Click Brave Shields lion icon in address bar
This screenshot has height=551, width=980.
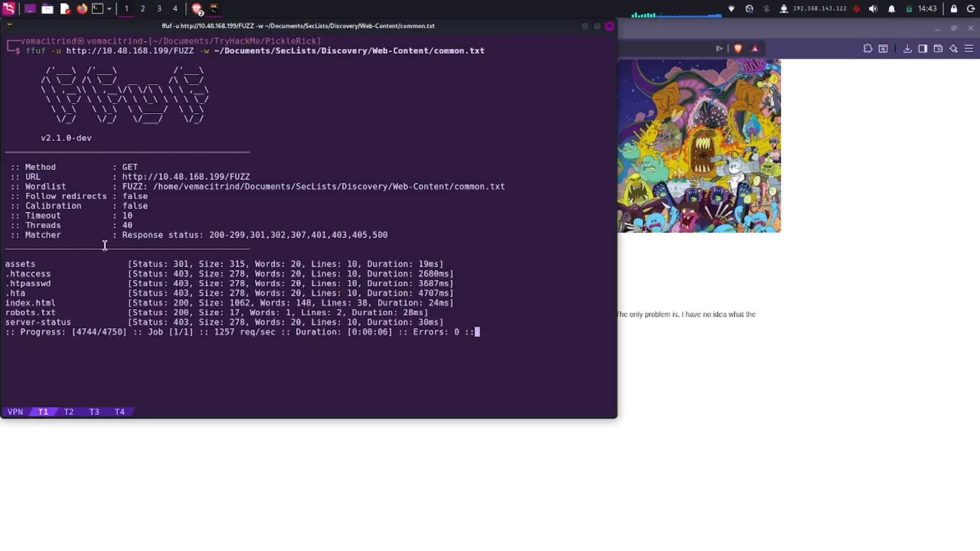[x=738, y=48]
